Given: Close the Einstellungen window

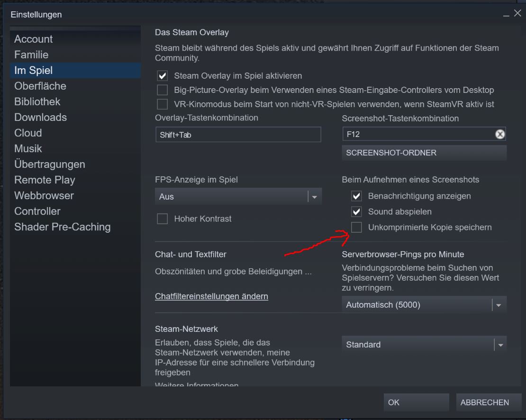Looking at the screenshot, I should click(x=517, y=14).
